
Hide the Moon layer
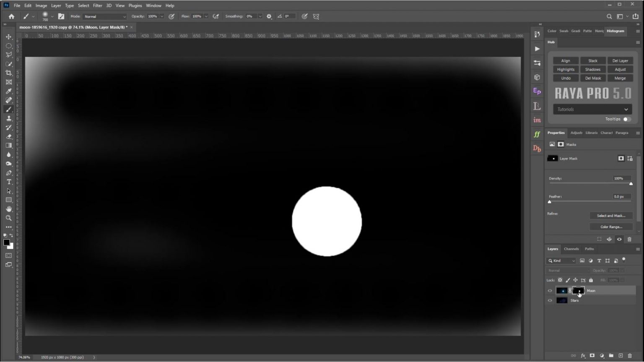pos(550,290)
